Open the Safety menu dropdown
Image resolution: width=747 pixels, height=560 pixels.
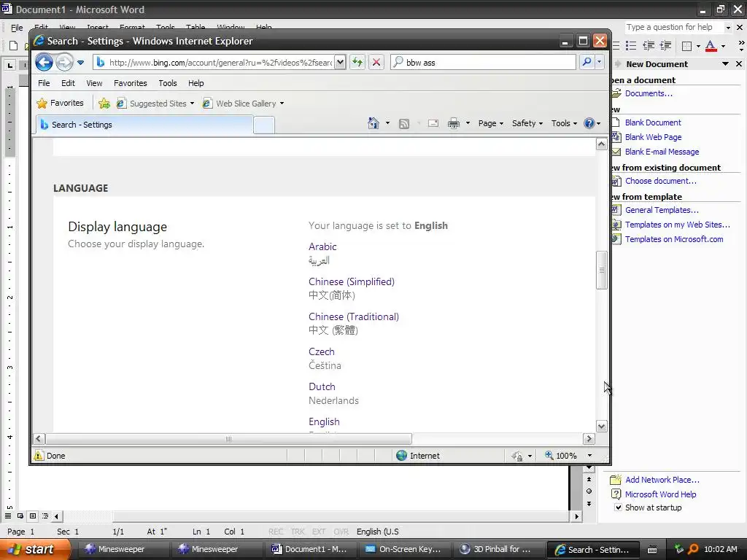click(527, 123)
